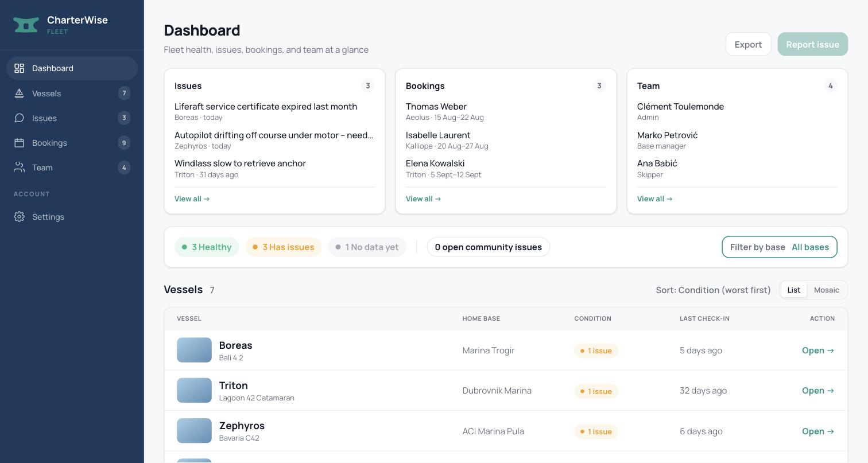Toggle the 3 Has issues filter chip
Image resolution: width=868 pixels, height=463 pixels.
(x=284, y=247)
